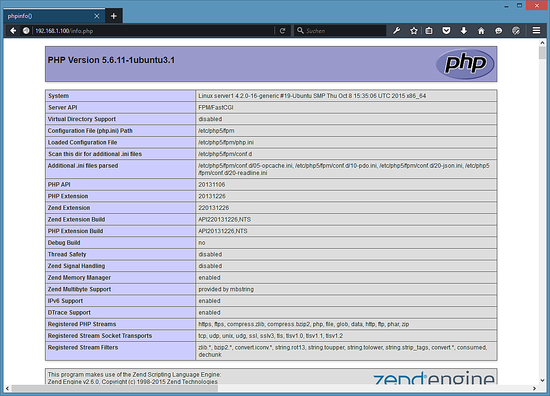Click the Linux server1 system value text
550x396 pixels.
click(312, 96)
